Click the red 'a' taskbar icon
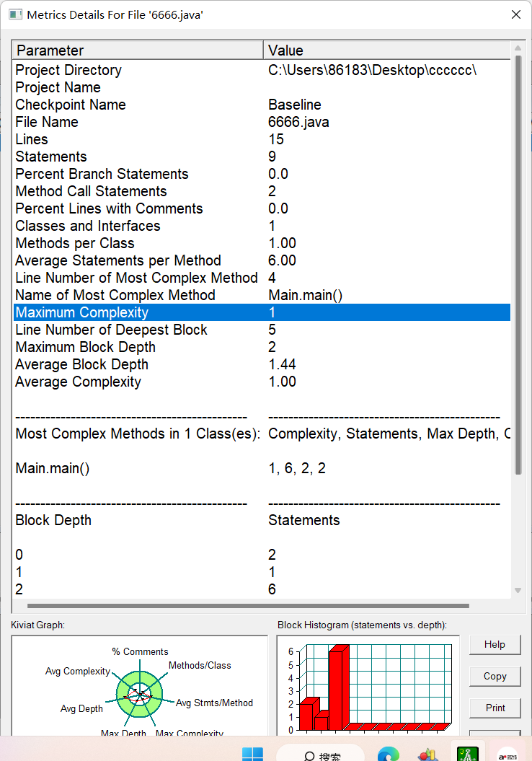This screenshot has height=761, width=532. point(507,754)
